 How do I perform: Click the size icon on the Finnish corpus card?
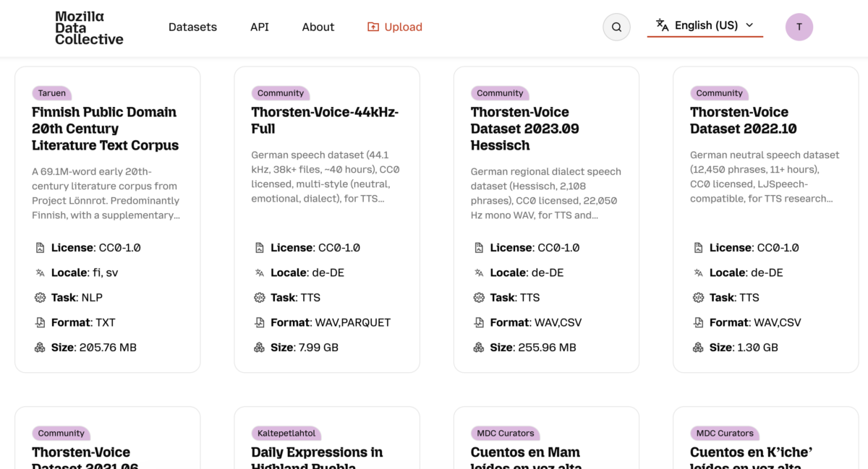point(40,347)
